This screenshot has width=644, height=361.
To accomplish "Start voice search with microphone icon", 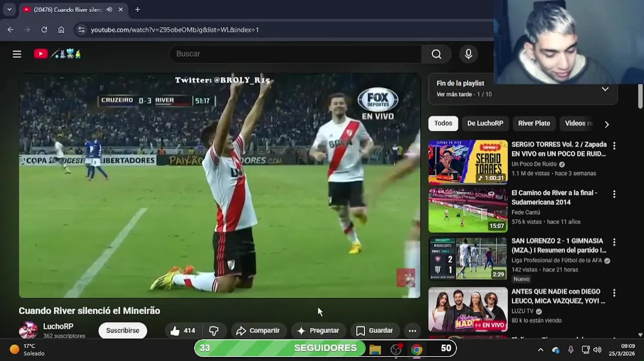I will point(468,54).
